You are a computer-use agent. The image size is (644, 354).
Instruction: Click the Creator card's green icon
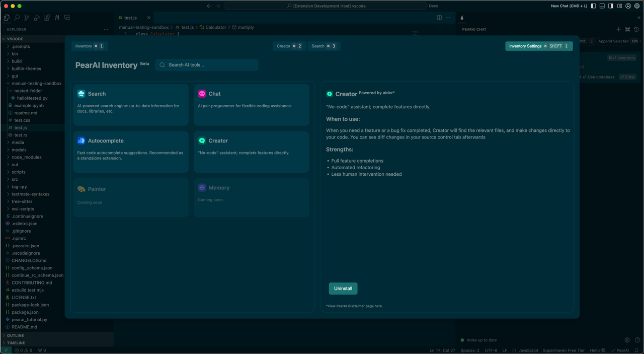202,141
